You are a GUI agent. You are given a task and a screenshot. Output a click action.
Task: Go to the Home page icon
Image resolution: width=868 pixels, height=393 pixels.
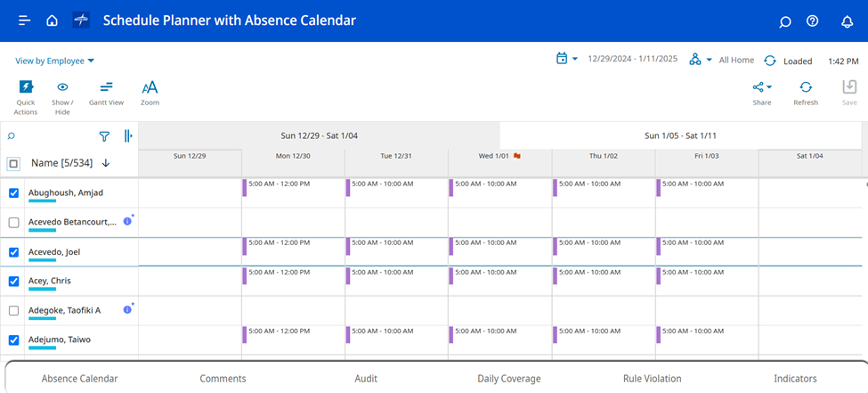point(52,20)
